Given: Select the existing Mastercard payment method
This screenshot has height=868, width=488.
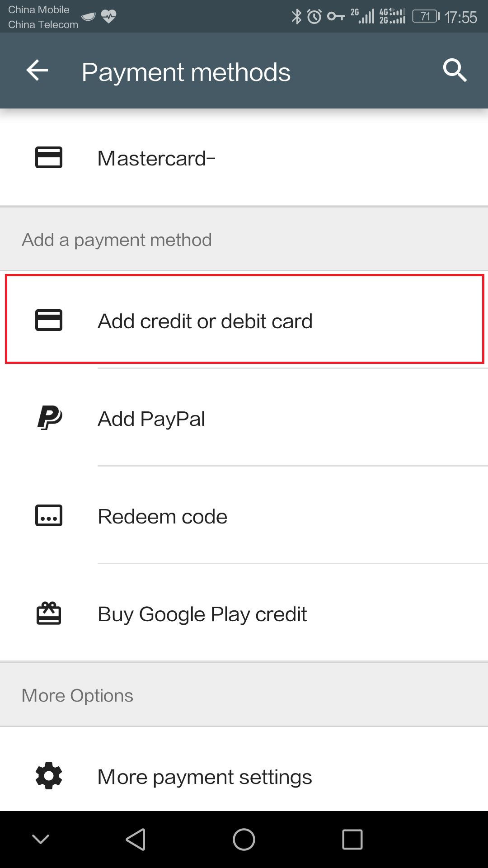Looking at the screenshot, I should point(244,158).
